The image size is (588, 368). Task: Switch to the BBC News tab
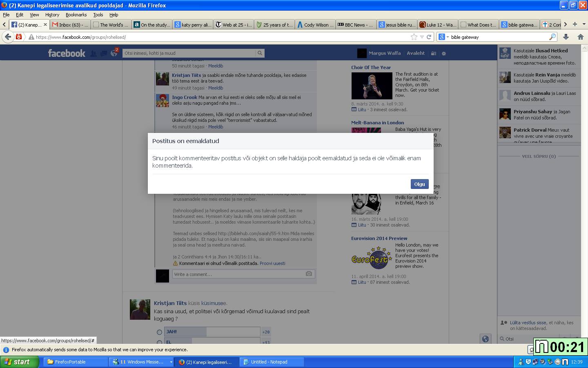[356, 25]
